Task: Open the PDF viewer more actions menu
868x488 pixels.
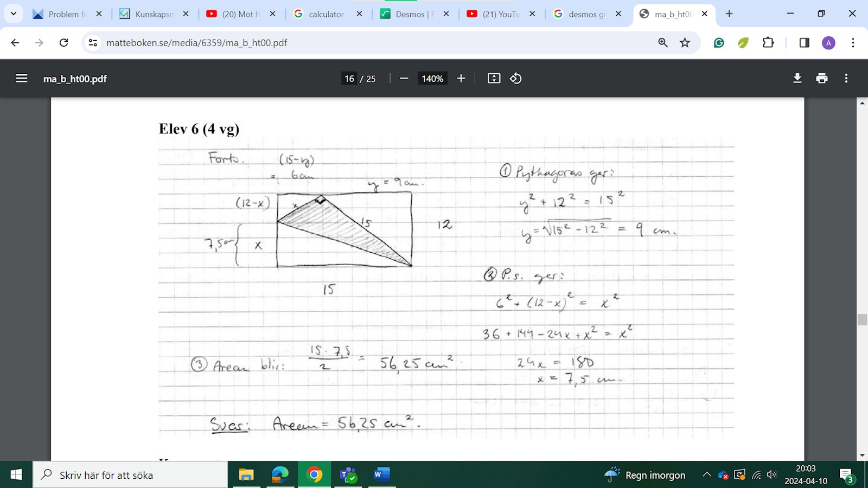Action: pos(846,79)
